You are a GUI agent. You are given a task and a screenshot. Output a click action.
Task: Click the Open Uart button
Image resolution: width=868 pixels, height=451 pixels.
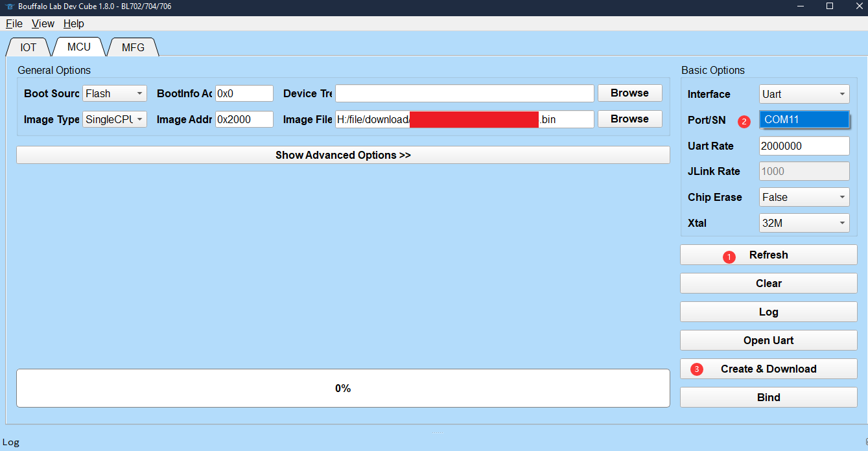tap(769, 340)
